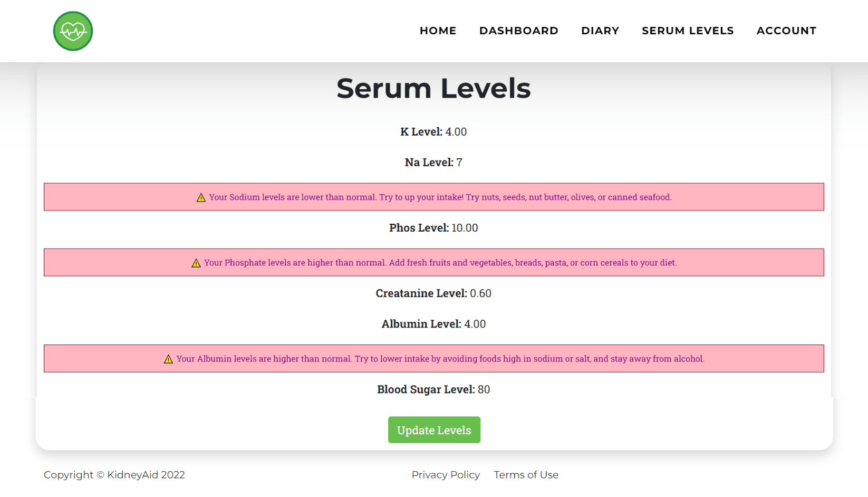Open the Dashboard nav item
The image size is (868, 497).
coord(518,31)
